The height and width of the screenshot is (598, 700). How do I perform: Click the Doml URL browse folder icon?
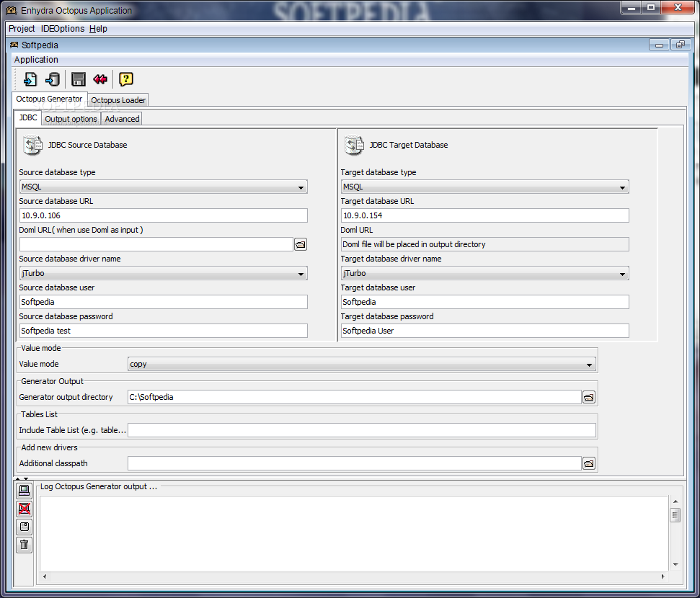click(x=301, y=244)
